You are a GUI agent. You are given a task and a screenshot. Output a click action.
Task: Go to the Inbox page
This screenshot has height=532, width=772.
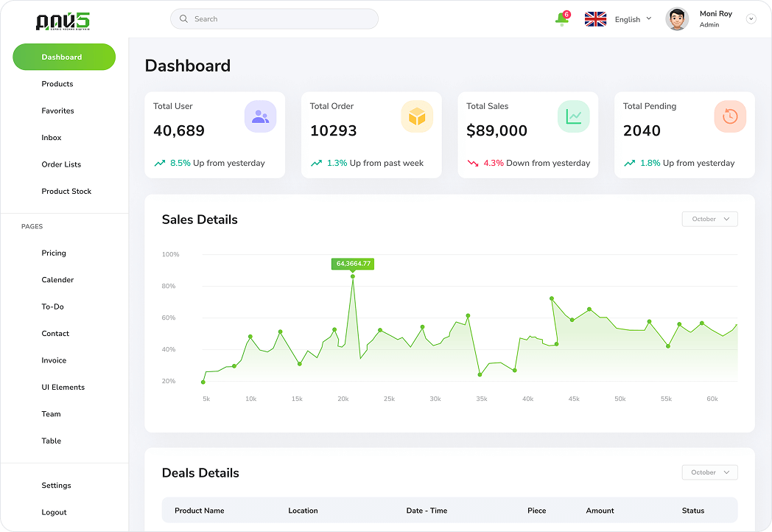click(x=52, y=138)
